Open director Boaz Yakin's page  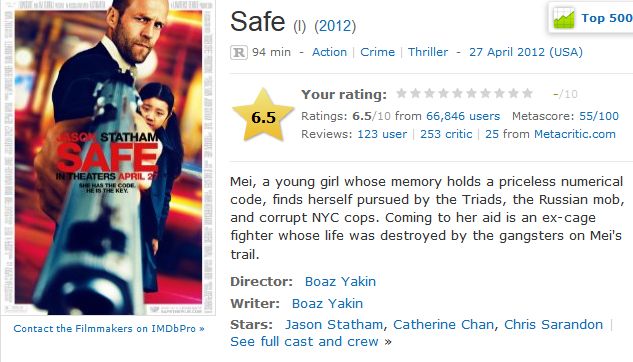[340, 281]
